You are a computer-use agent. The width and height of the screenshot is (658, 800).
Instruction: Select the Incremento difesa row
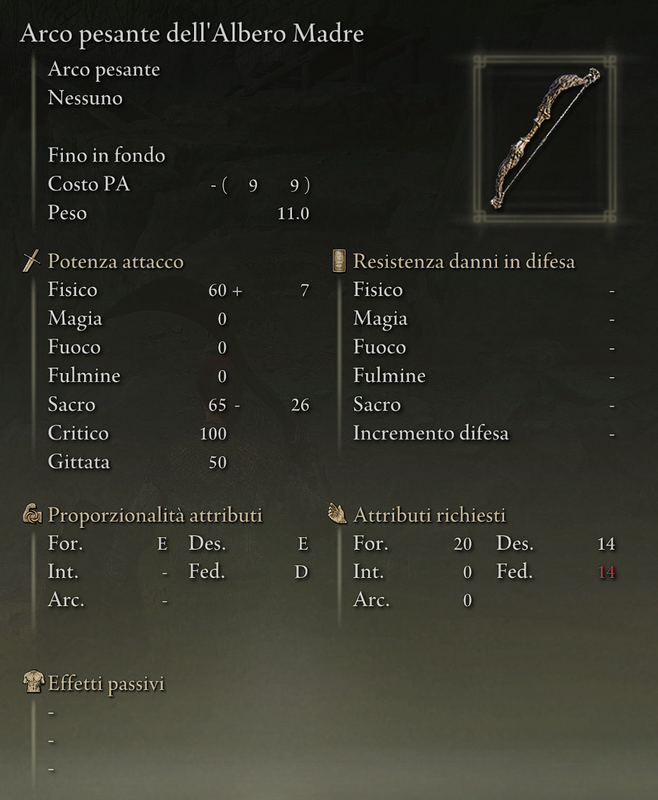point(484,433)
